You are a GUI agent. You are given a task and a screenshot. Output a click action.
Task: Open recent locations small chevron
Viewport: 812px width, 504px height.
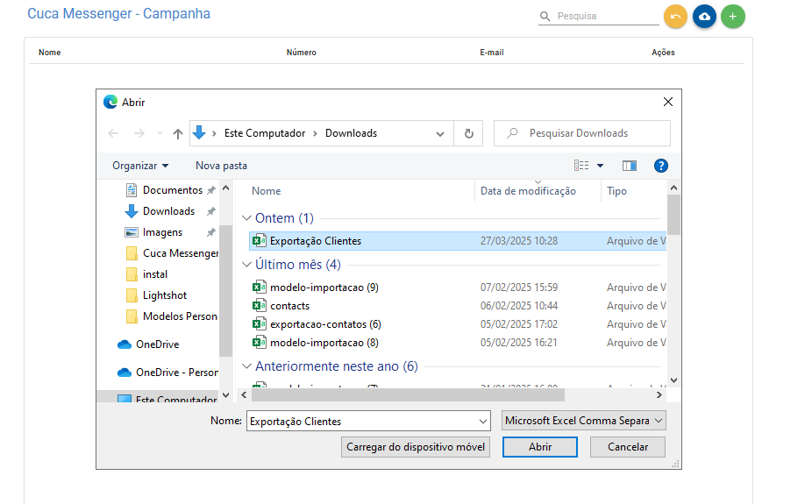point(160,133)
